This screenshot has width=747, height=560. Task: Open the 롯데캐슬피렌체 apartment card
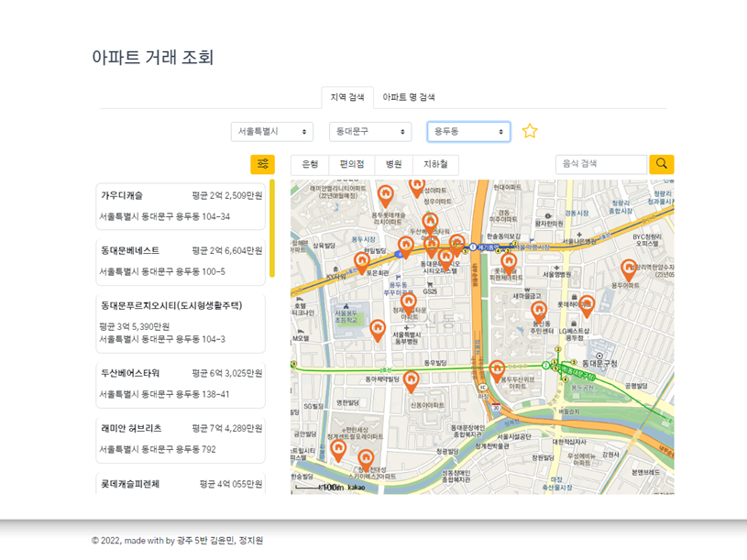pos(181,483)
